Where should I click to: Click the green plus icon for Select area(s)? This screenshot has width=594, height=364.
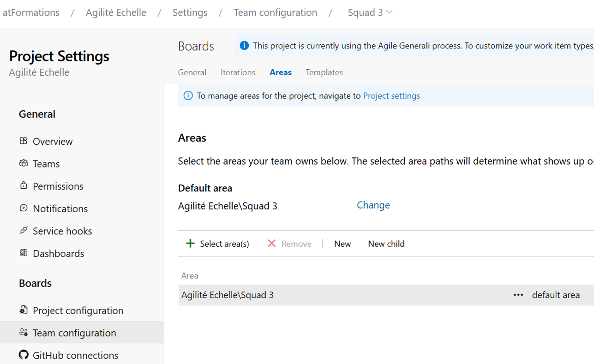pos(190,243)
